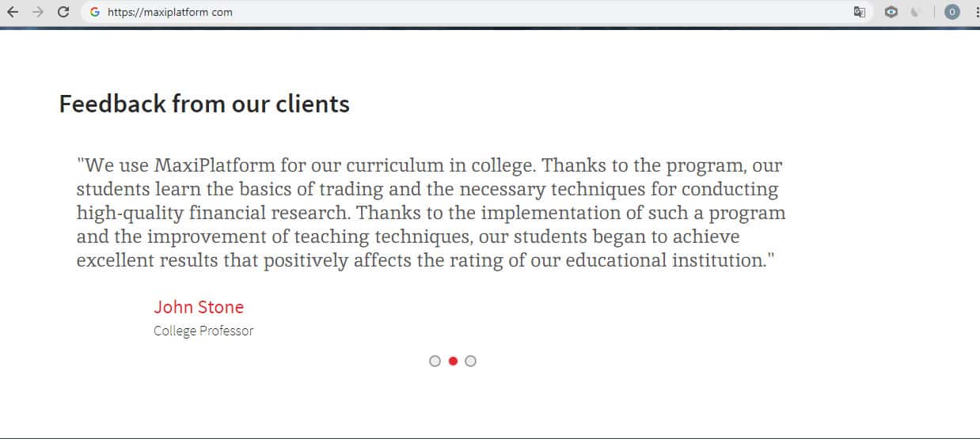The width and height of the screenshot is (980, 439).
Task: Select the active red slide dot
Action: (x=453, y=361)
